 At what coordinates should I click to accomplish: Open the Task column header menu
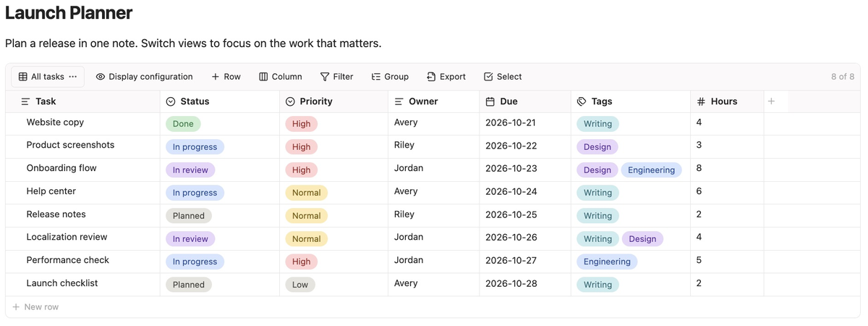click(82, 101)
